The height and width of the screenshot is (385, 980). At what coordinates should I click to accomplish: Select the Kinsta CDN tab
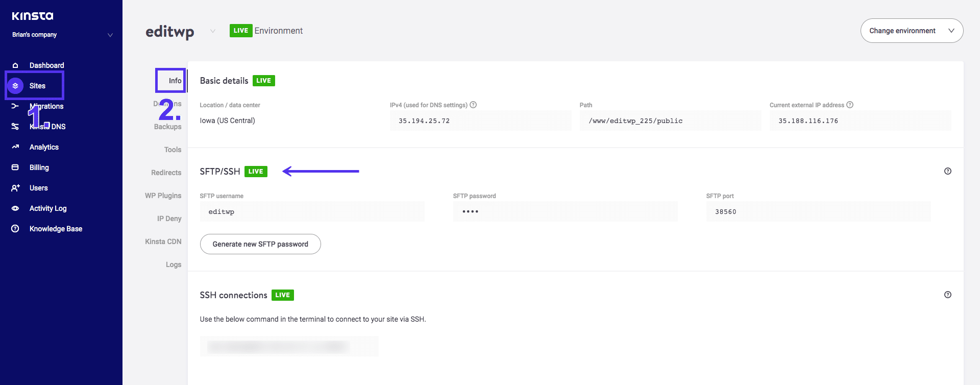[163, 242]
